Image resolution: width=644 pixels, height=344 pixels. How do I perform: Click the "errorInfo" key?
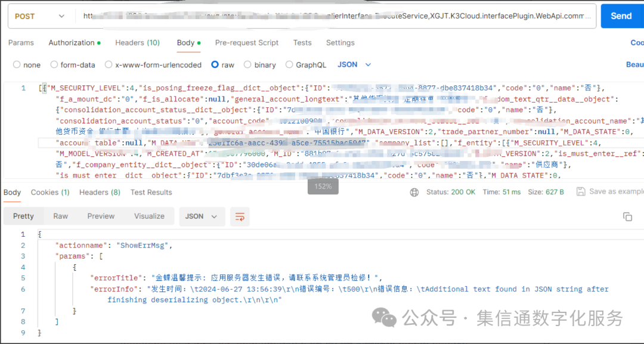click(x=114, y=289)
